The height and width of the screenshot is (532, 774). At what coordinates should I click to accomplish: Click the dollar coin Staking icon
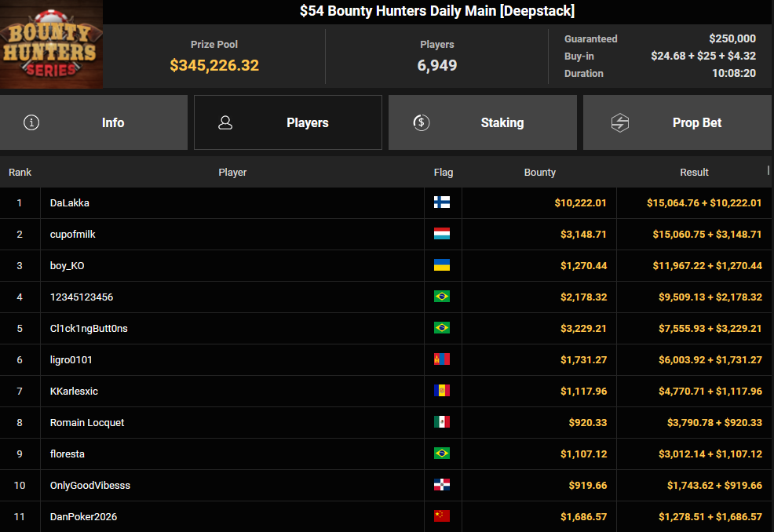click(421, 122)
